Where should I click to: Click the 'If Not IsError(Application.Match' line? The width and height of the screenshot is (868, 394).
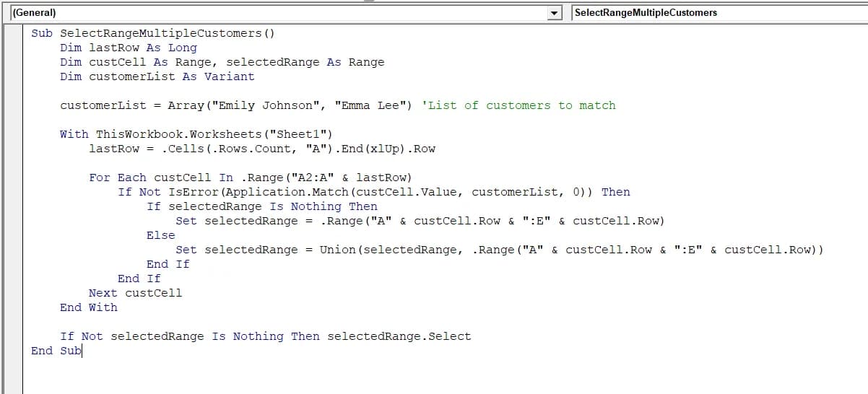[374, 192]
